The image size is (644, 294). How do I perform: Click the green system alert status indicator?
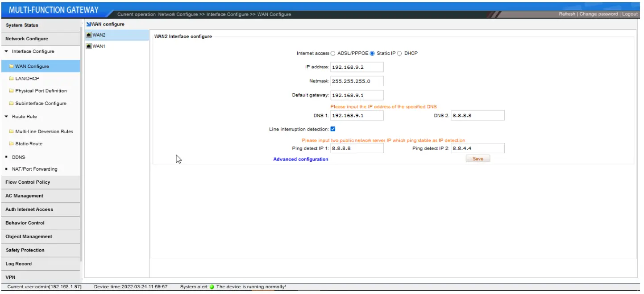212,287
